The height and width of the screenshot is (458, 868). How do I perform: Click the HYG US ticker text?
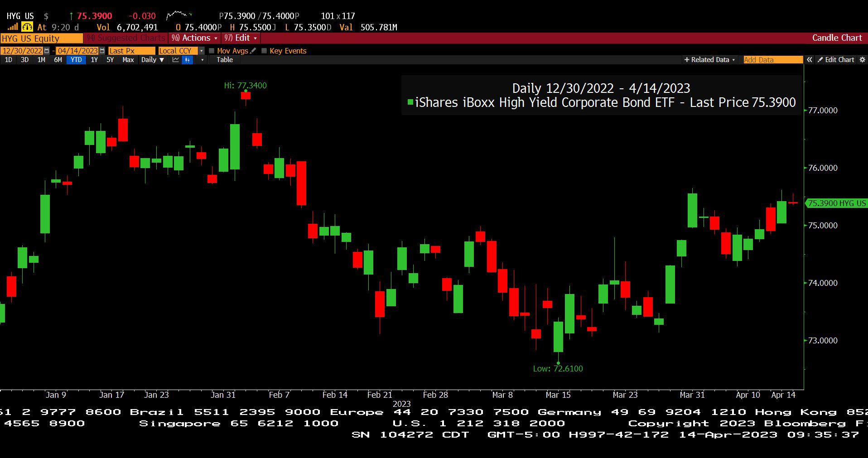click(x=20, y=16)
